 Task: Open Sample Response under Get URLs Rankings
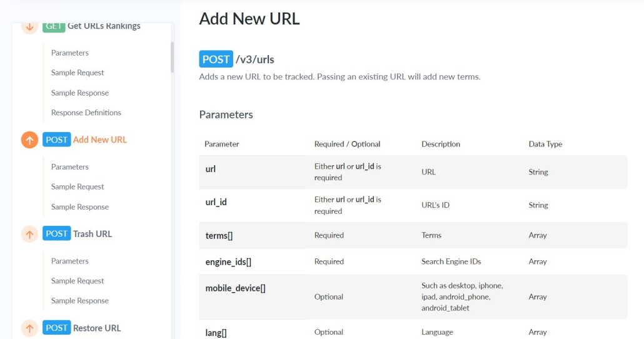pyautogui.click(x=80, y=93)
